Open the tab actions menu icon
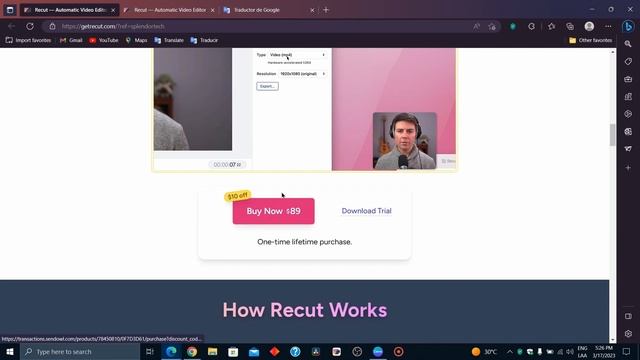Image resolution: width=640 pixels, height=360 pixels. coord(10,10)
